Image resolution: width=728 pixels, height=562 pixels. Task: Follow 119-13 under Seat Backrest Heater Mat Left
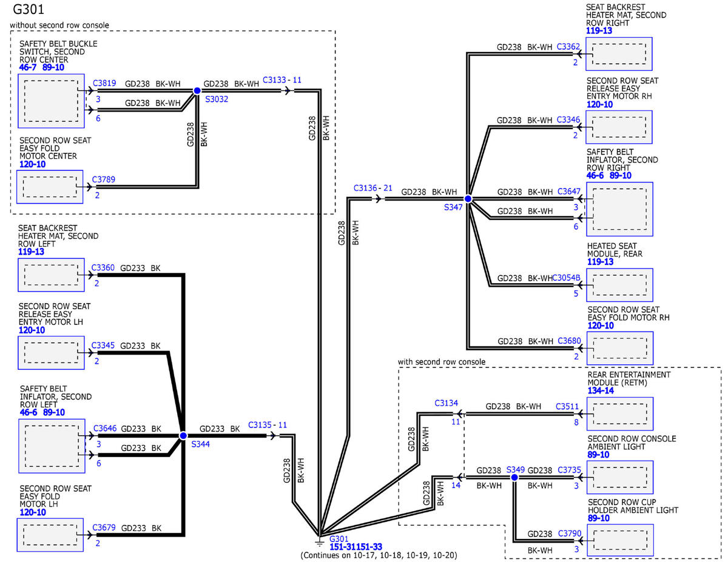(x=32, y=252)
